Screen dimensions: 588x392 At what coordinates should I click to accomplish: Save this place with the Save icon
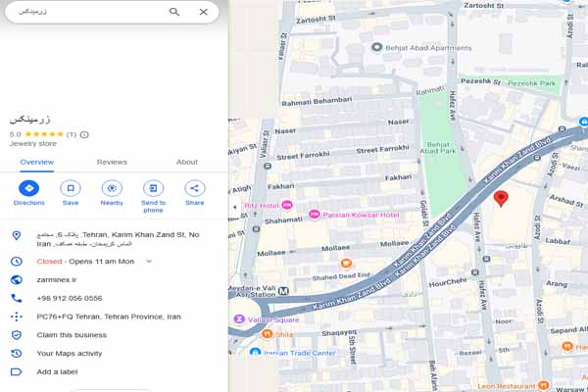pyautogui.click(x=71, y=188)
